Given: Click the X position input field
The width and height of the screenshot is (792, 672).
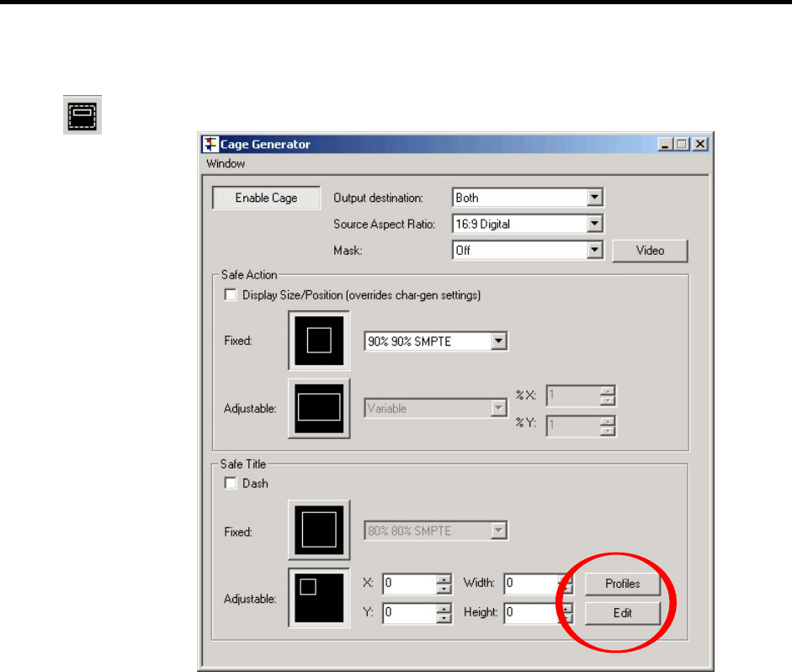Looking at the screenshot, I should tap(410, 584).
